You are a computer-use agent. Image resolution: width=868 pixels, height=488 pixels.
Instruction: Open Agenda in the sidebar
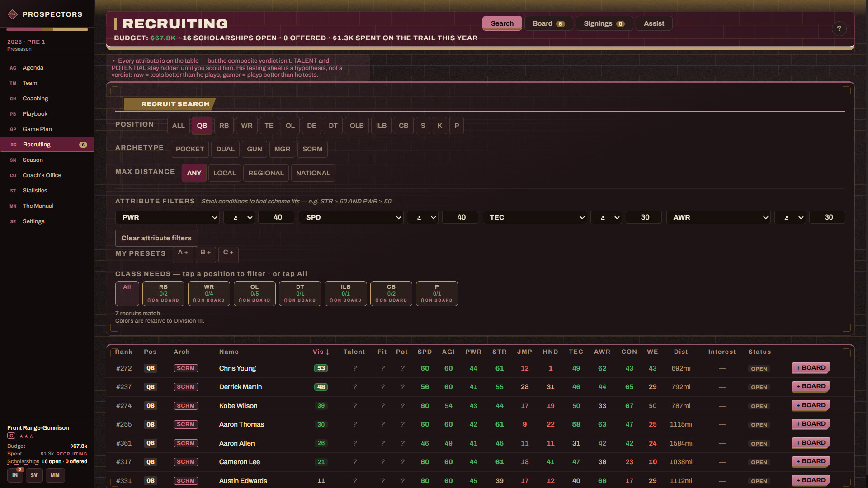(47, 68)
